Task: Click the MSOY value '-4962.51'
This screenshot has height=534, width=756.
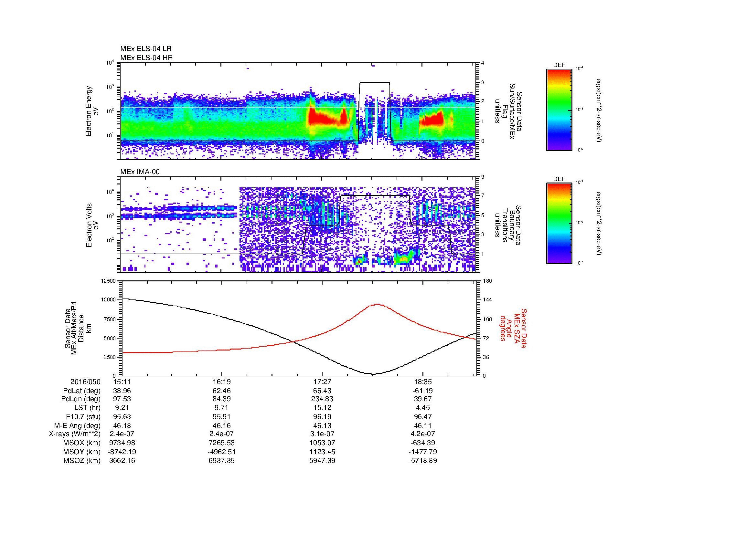Action: coord(222,452)
